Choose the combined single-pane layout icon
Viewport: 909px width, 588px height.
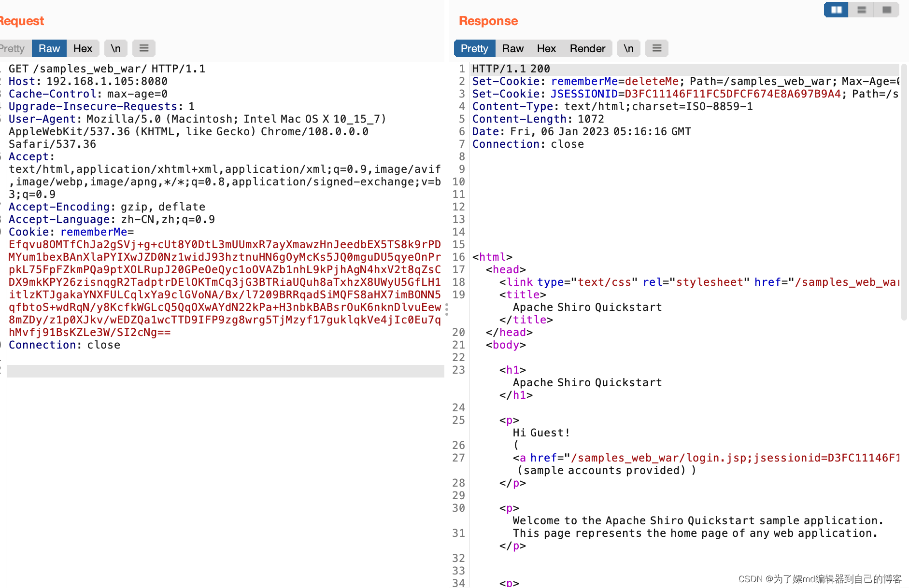[x=886, y=10]
